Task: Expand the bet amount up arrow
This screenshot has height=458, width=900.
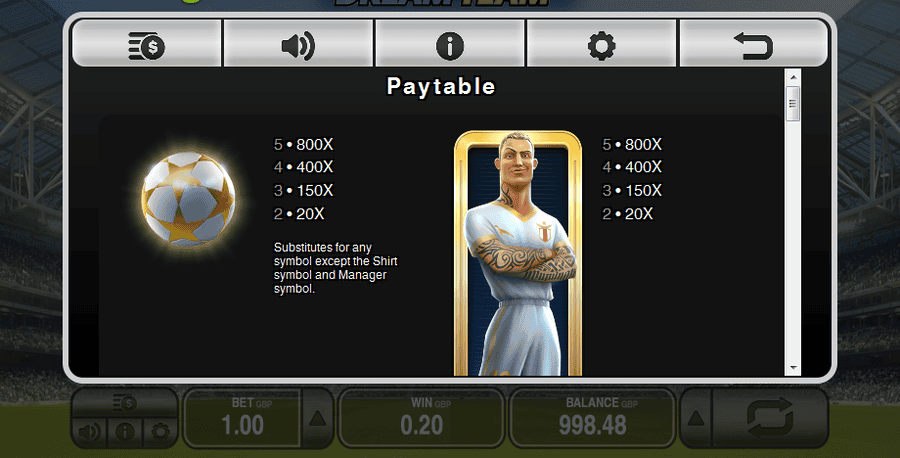Action: (x=317, y=418)
